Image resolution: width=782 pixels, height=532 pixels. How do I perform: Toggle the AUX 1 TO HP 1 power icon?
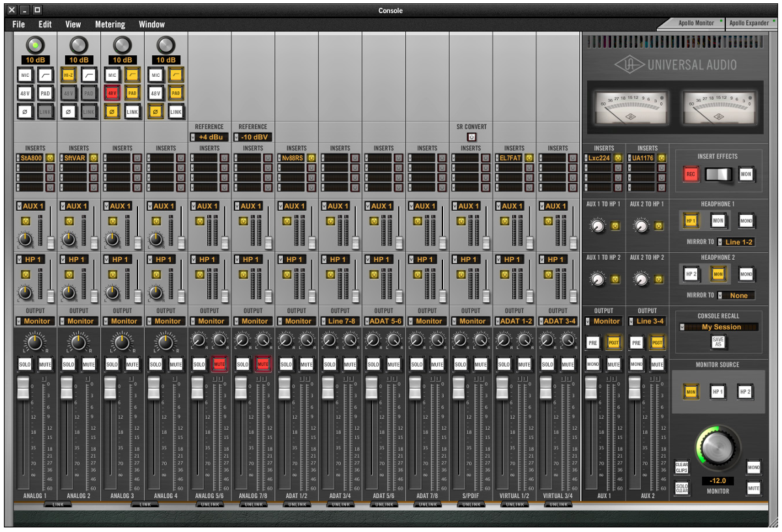point(615,226)
